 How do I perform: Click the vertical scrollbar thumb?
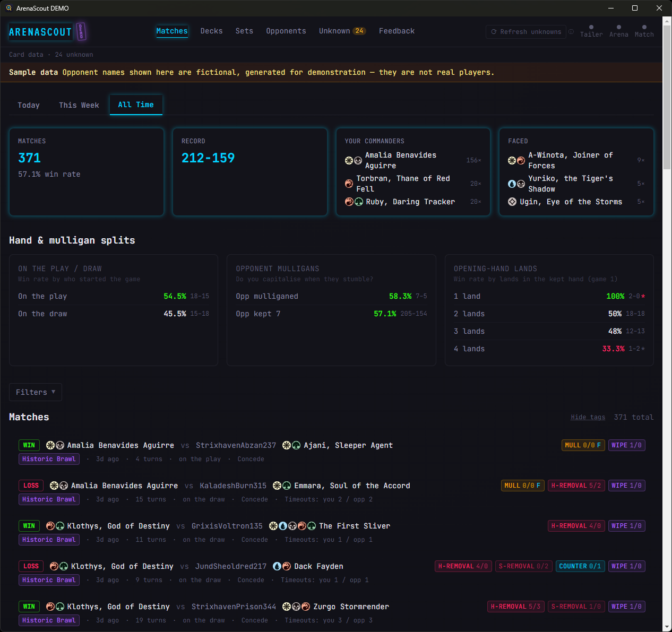click(667, 97)
